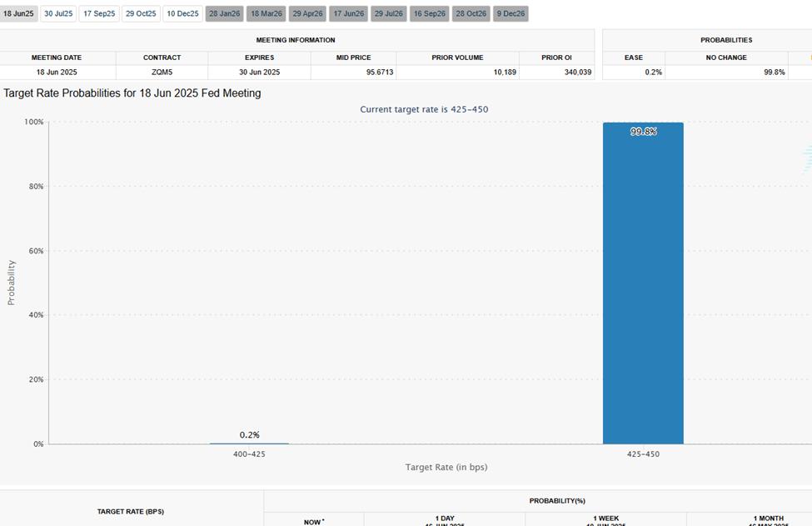This screenshot has height=526, width=812.
Task: Click the 99.8% bar label
Action: tap(643, 132)
